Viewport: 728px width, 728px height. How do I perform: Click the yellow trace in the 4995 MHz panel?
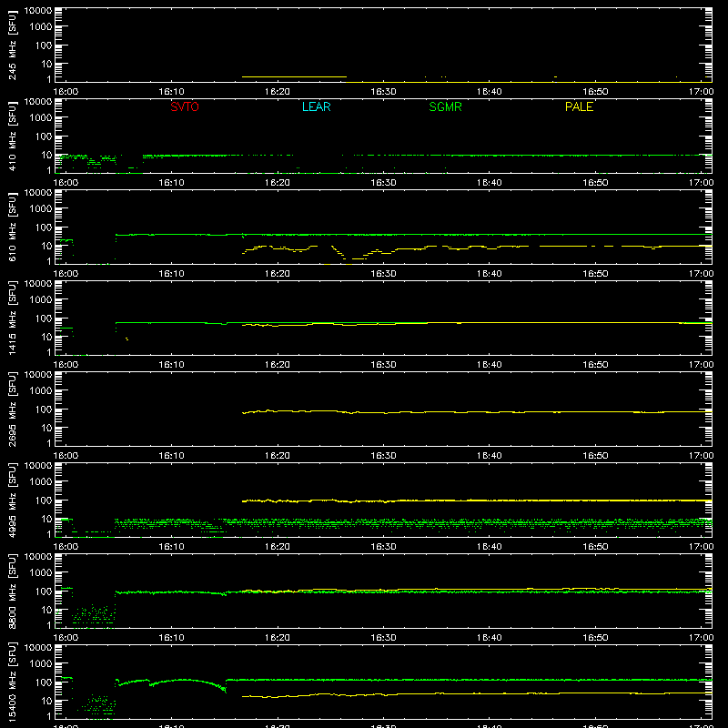click(477, 500)
